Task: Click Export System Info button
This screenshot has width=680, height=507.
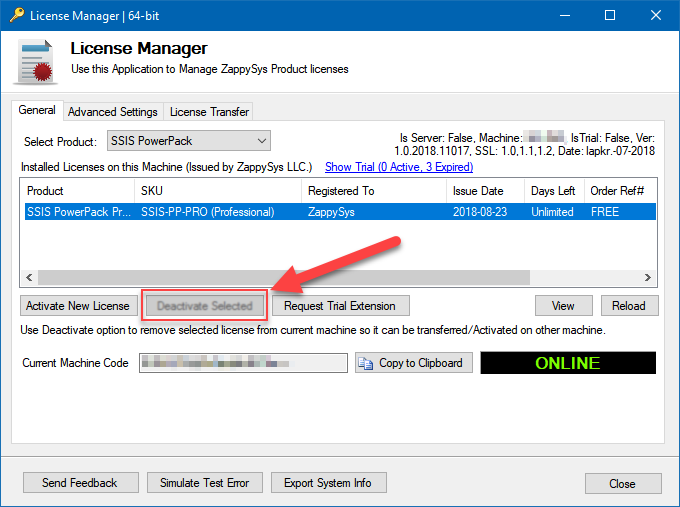Action: (x=329, y=483)
